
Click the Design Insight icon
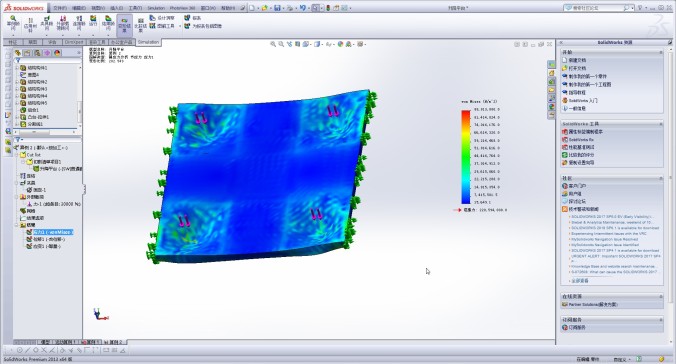coord(153,18)
